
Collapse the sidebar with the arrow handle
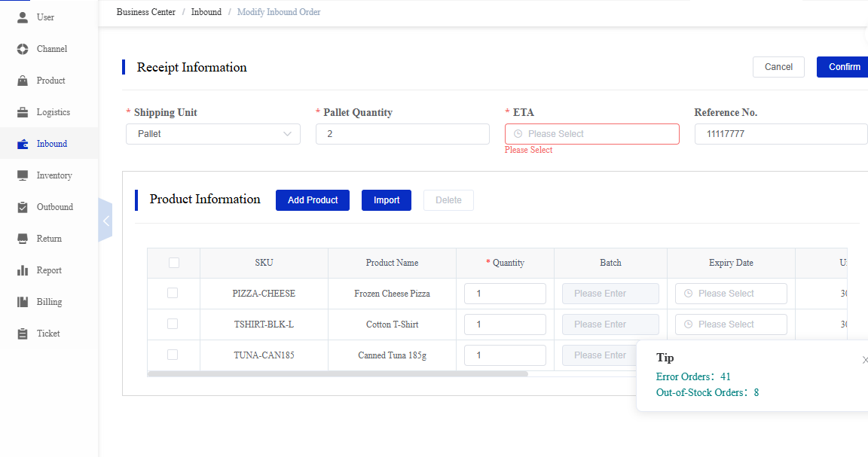(x=105, y=220)
